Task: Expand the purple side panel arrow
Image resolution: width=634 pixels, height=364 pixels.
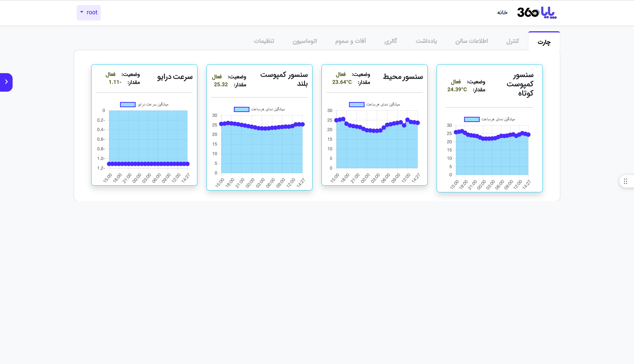Action: (6, 82)
